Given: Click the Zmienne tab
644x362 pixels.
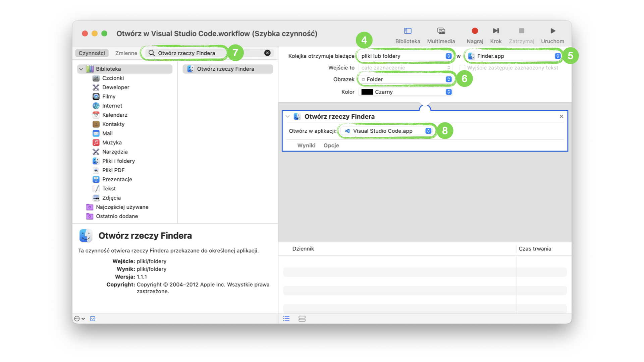Looking at the screenshot, I should (126, 53).
